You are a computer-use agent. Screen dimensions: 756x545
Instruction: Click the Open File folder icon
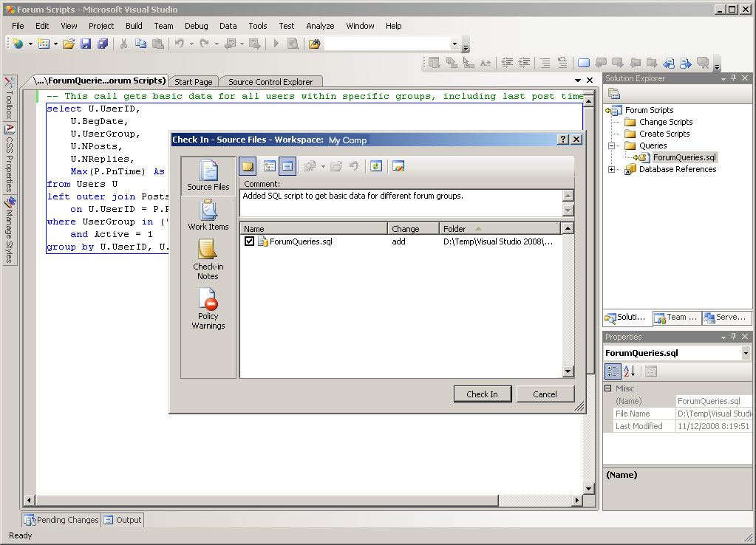69,44
